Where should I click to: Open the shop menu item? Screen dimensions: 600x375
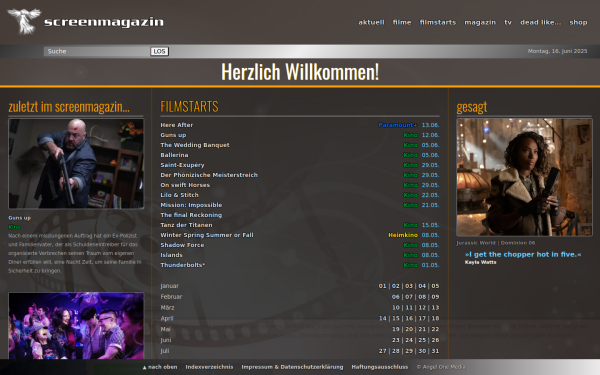(x=578, y=22)
